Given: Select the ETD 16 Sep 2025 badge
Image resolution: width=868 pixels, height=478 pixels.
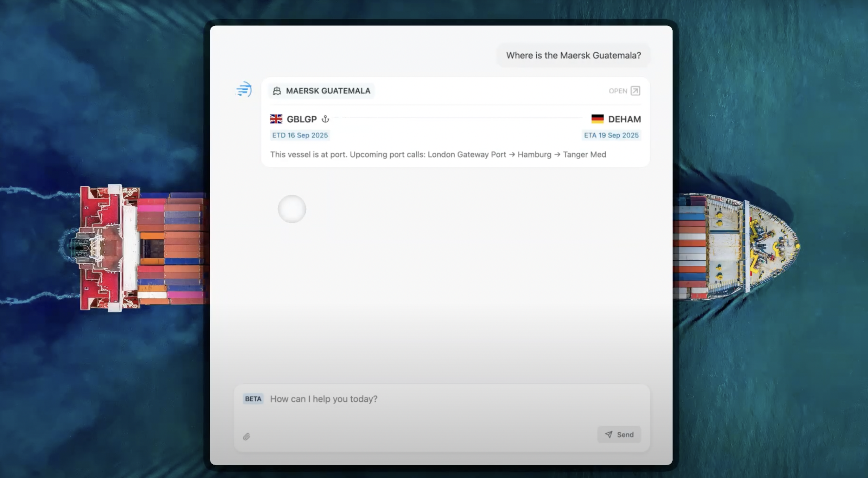Looking at the screenshot, I should (300, 135).
